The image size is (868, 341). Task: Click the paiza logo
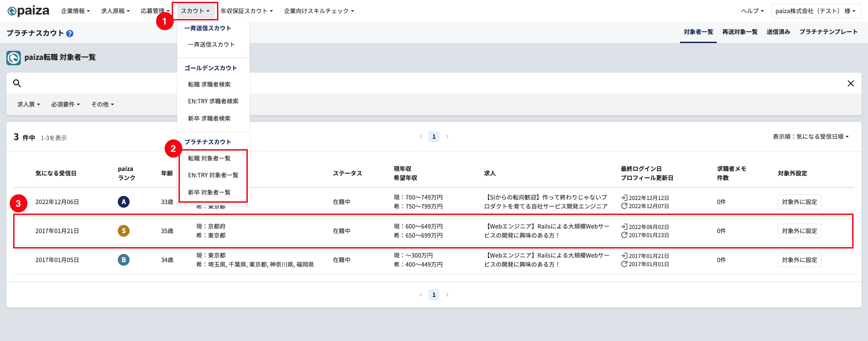click(28, 11)
